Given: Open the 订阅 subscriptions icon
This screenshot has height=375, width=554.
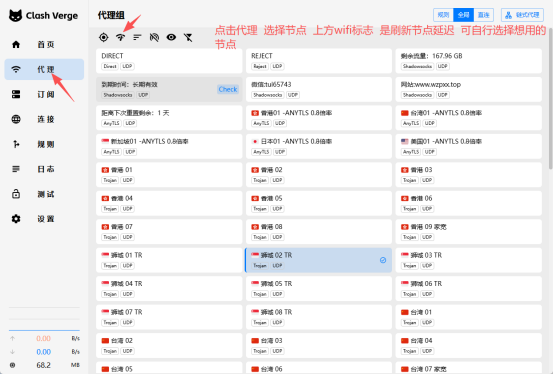Looking at the screenshot, I should pos(16,94).
